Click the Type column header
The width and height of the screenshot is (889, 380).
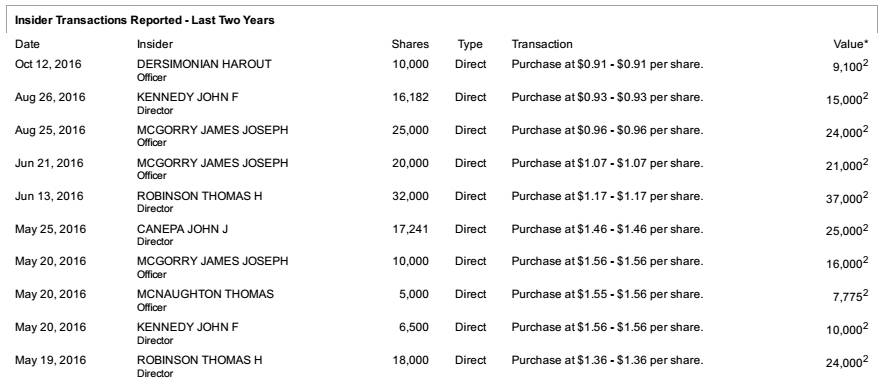click(470, 44)
